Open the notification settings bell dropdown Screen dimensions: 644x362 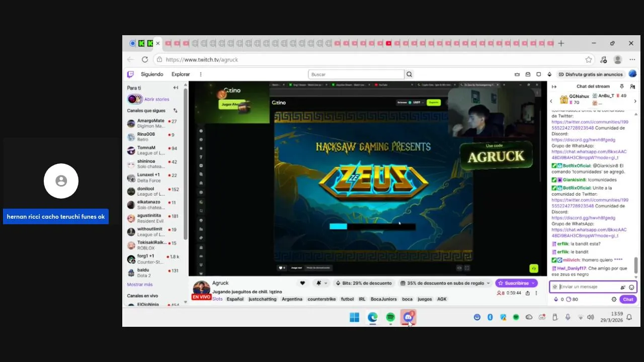point(321,283)
